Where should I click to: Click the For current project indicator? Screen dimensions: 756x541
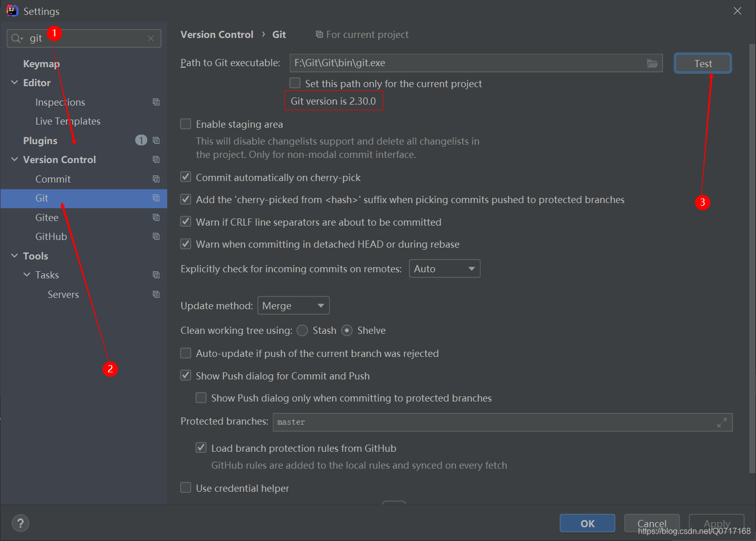[x=362, y=34]
